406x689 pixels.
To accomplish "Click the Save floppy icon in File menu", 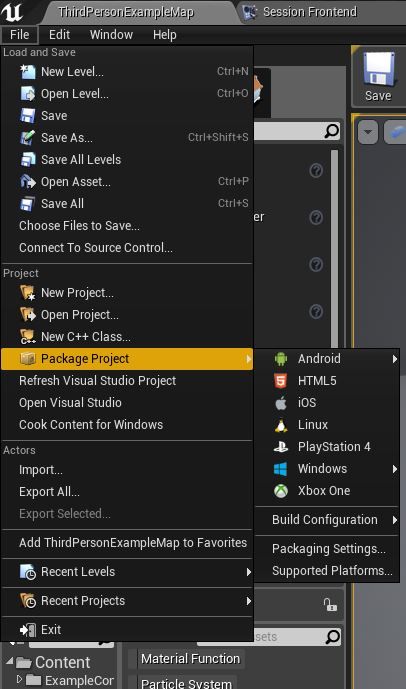I will (x=28, y=116).
